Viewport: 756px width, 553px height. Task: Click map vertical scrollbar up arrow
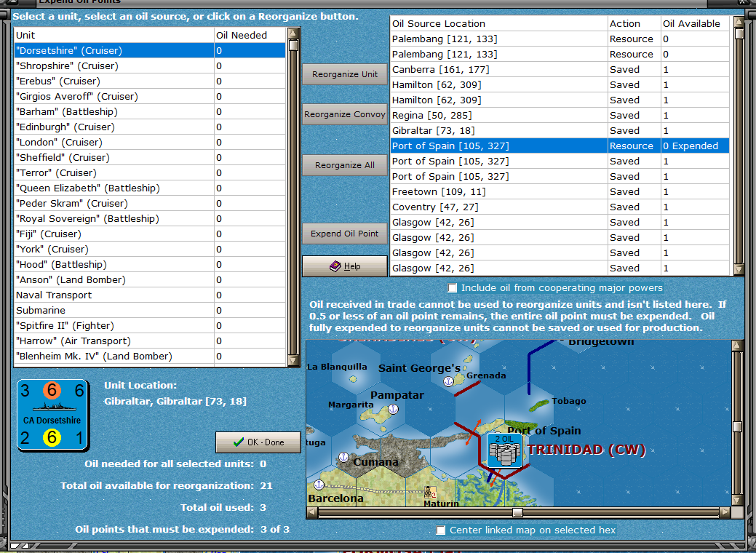click(x=737, y=345)
